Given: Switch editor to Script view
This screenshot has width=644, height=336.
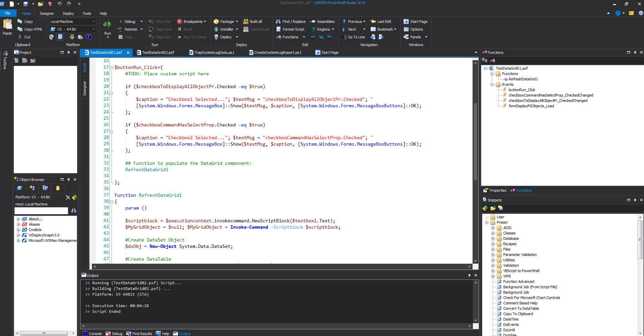Looking at the screenshot, I should click(85, 67).
